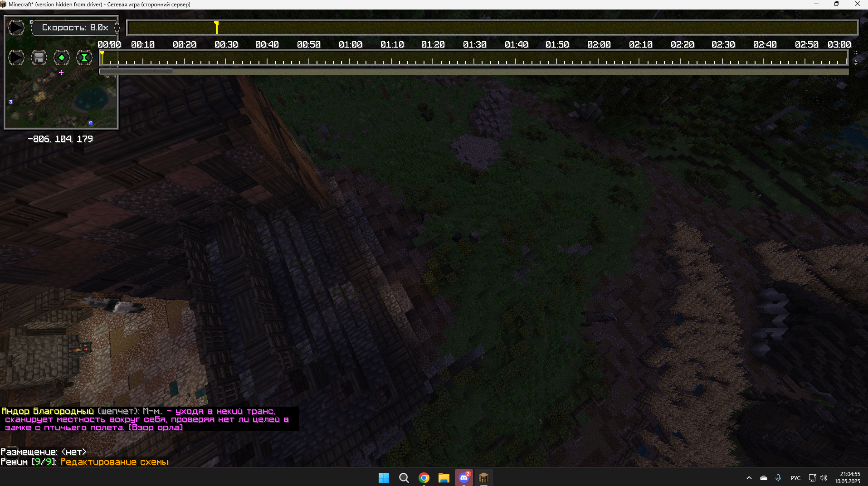This screenshot has height=486, width=868.
Task: Open OneDrive cloud tray icon
Action: point(764,478)
